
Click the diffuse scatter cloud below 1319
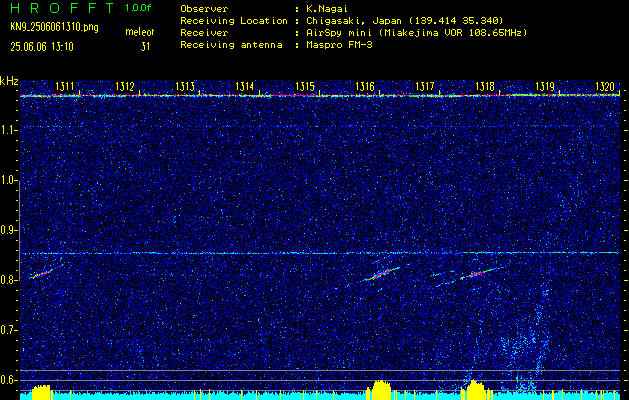(x=528, y=341)
